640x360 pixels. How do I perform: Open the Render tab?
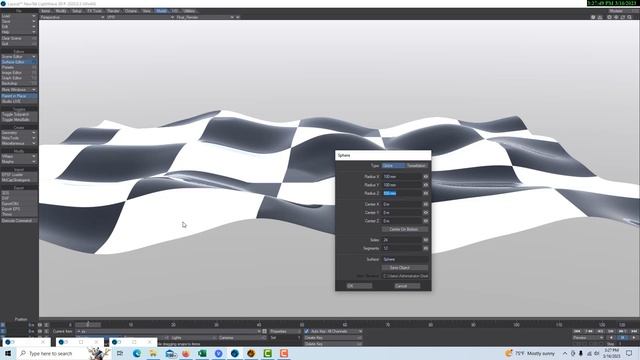113,11
